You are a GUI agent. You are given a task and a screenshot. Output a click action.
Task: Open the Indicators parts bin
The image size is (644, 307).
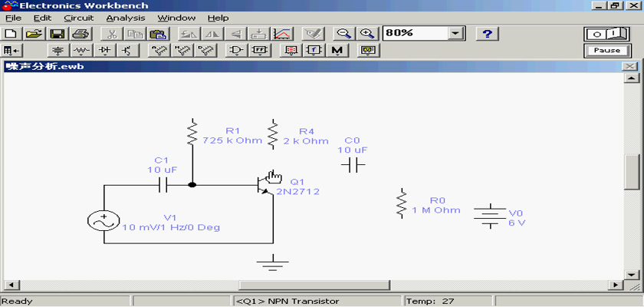(x=291, y=51)
